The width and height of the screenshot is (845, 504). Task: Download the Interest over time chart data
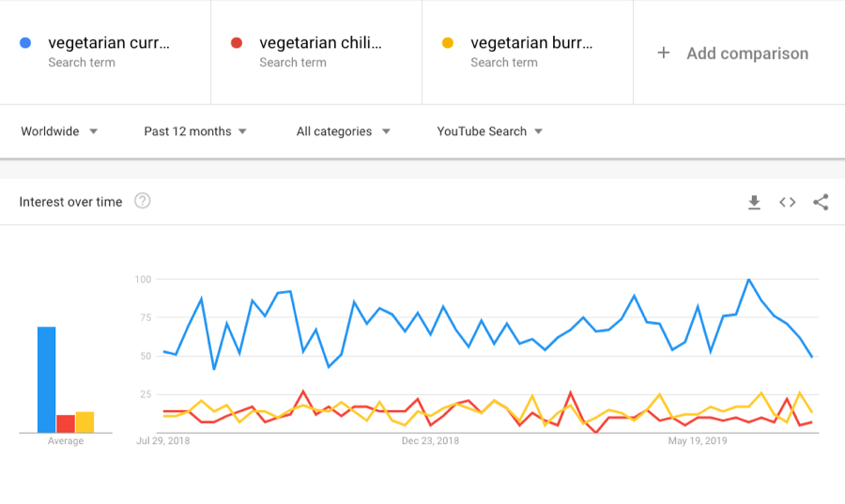click(x=754, y=202)
